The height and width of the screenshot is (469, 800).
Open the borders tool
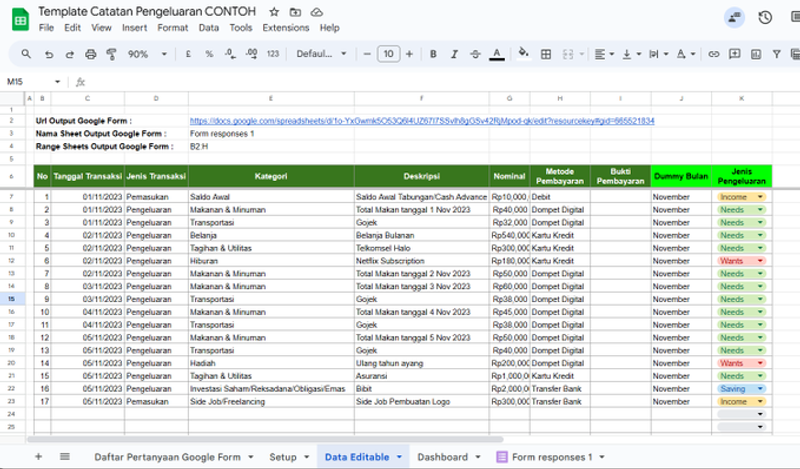(x=545, y=54)
